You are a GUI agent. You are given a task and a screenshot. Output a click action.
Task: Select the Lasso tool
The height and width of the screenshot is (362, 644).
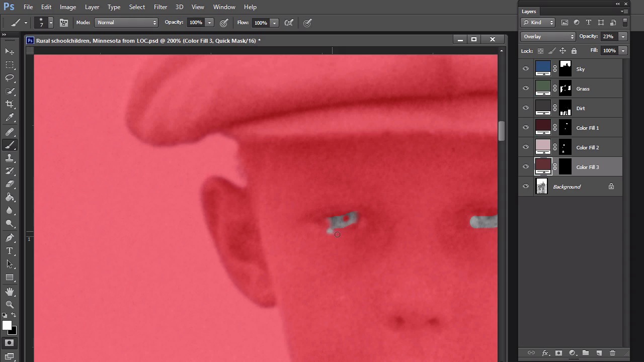10,77
